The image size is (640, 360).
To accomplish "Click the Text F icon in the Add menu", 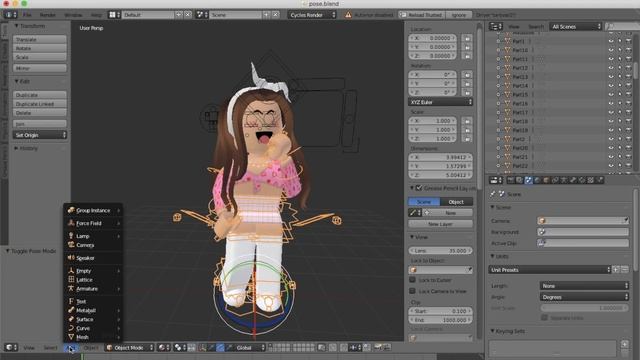I will 71,301.
